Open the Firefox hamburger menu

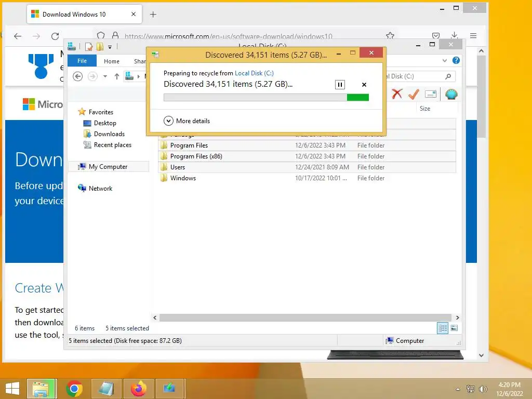(x=473, y=36)
